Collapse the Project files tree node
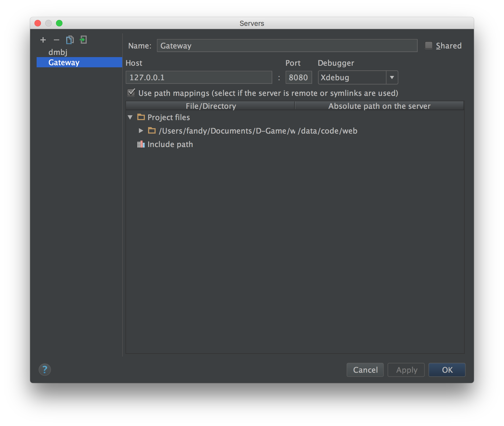 tap(130, 117)
